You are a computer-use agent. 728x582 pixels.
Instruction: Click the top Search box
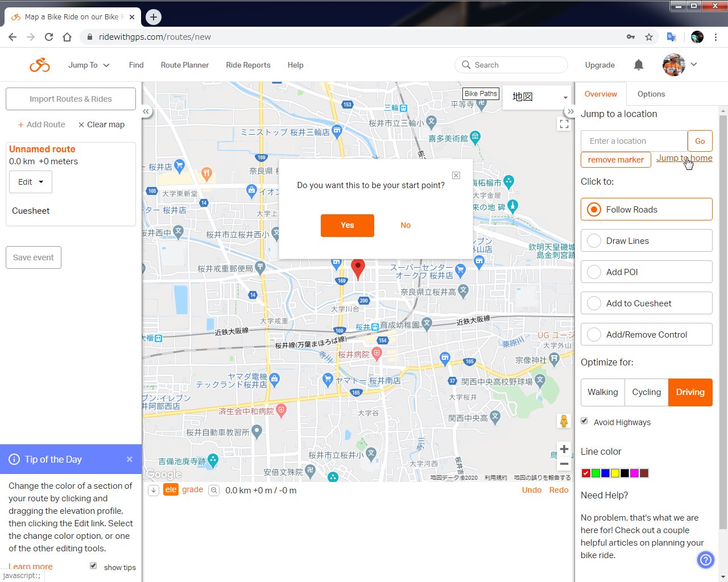(511, 65)
